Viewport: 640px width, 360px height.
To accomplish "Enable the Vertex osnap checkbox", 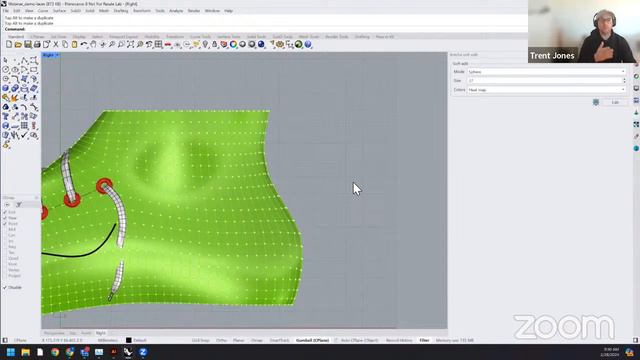I will 5,270.
